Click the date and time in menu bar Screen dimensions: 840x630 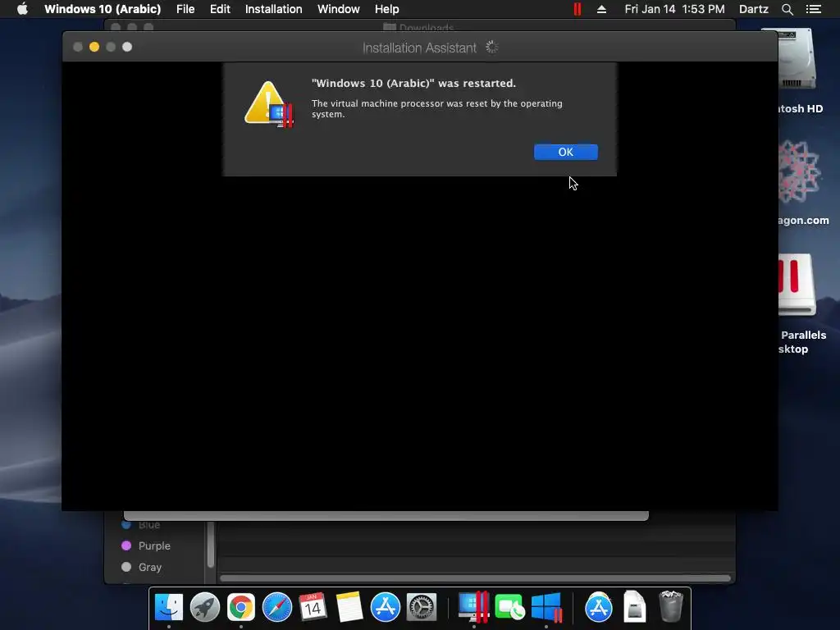click(674, 9)
